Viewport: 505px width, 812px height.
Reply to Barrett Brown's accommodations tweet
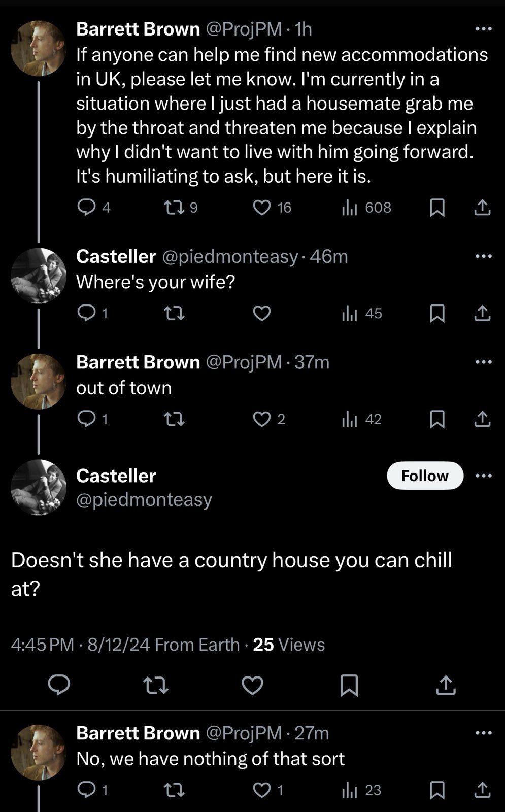coord(86,207)
